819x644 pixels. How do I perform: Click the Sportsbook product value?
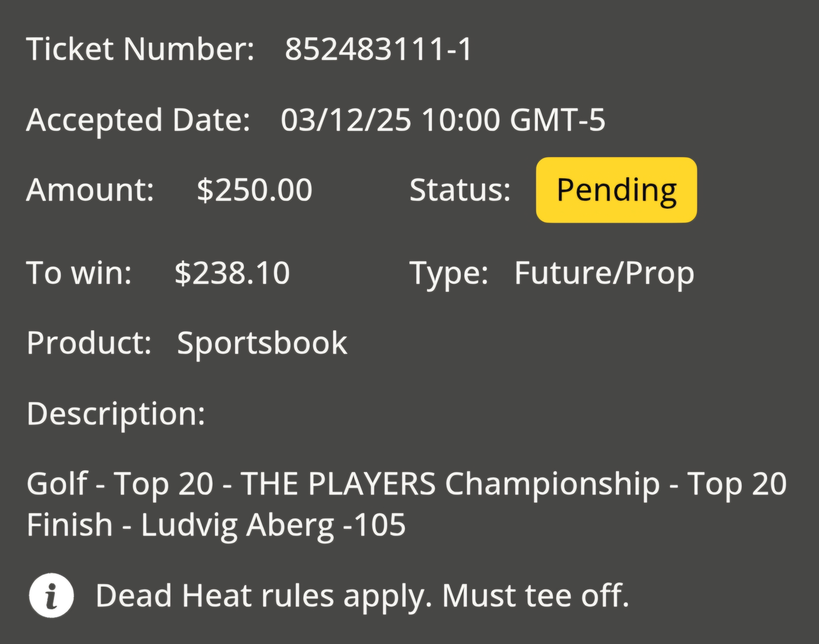[x=262, y=344]
